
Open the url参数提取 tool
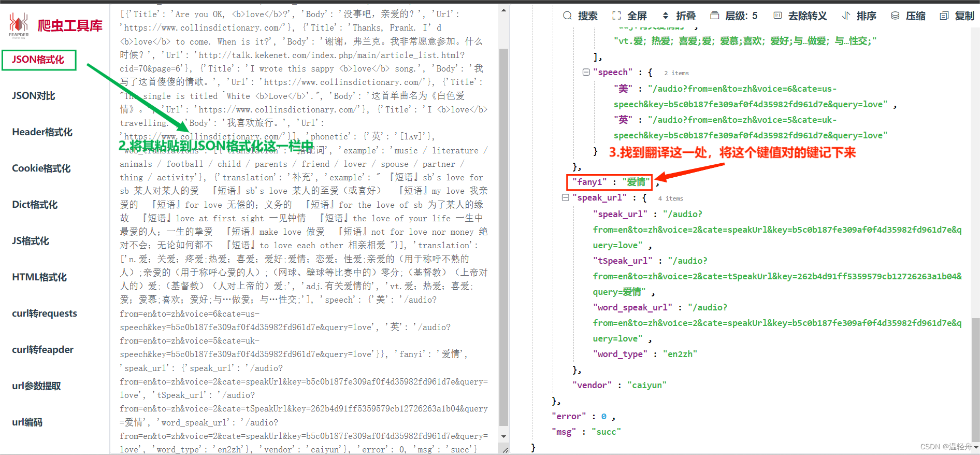pos(37,386)
